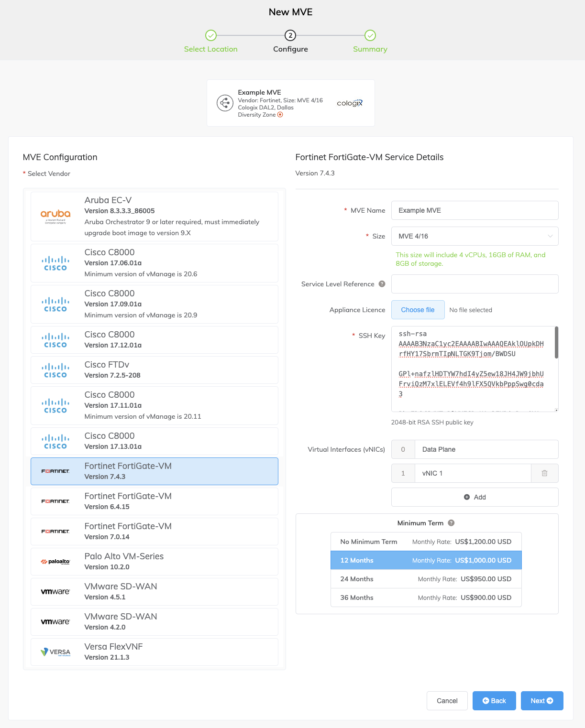Click the Aruba logo in vendor list
This screenshot has height=728, width=585.
pyautogui.click(x=55, y=217)
